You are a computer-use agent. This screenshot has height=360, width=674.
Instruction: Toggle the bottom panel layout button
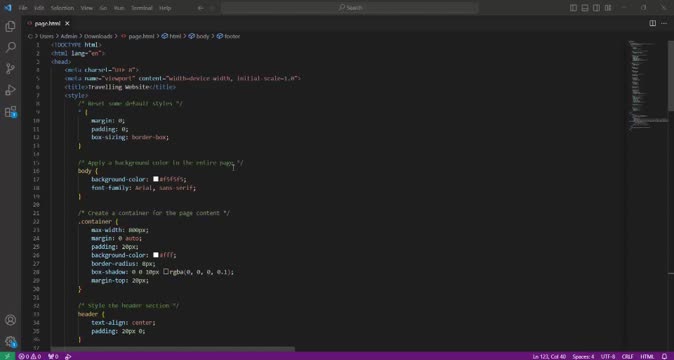pyautogui.click(x=585, y=8)
